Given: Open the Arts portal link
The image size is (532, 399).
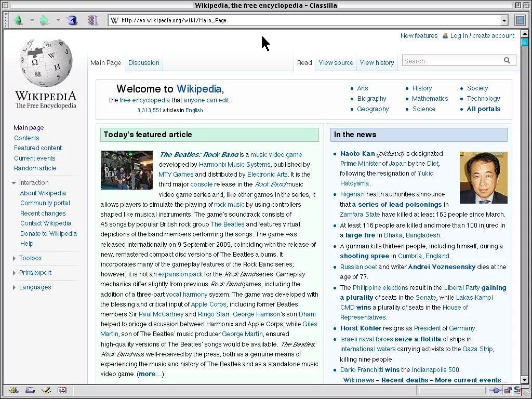Looking at the screenshot, I should click(x=362, y=88).
